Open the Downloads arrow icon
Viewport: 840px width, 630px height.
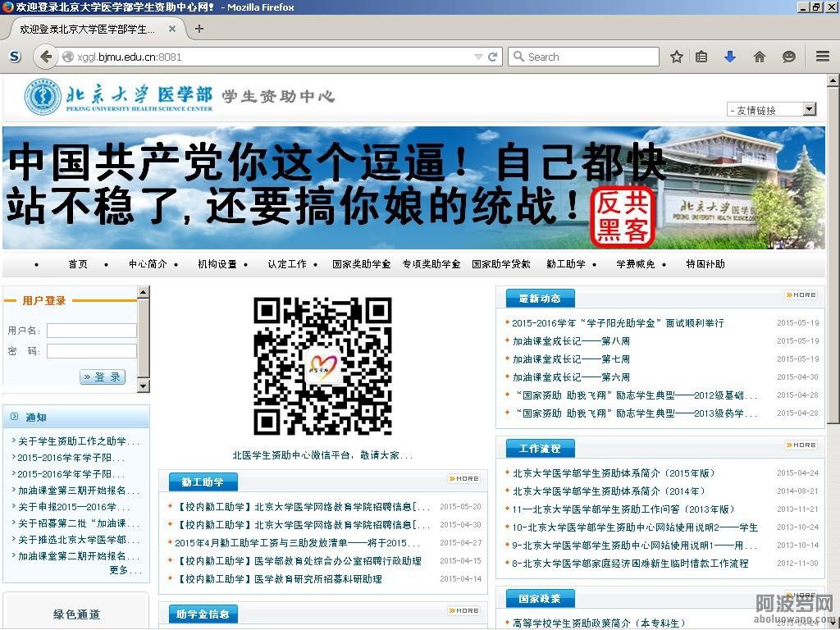(730, 57)
